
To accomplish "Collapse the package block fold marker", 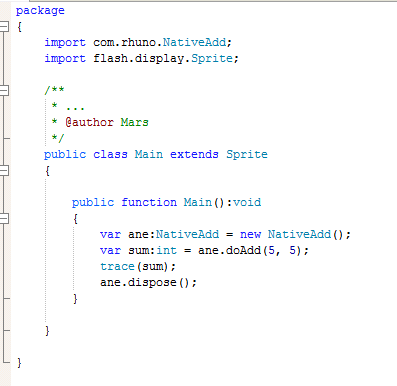I will 4,26.
